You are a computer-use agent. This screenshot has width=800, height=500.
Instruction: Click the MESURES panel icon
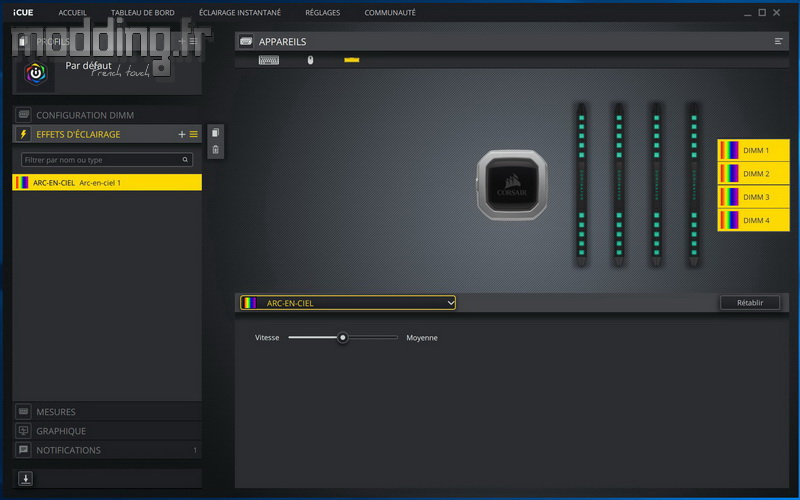coord(23,411)
